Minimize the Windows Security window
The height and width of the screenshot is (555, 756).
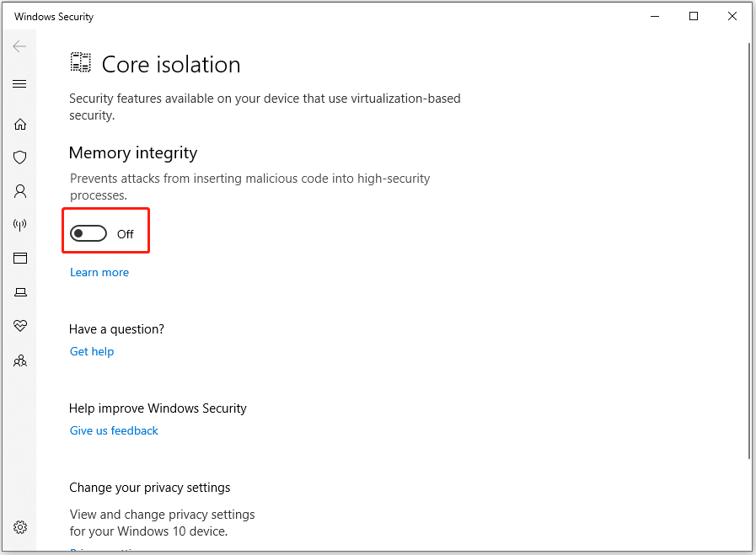[x=655, y=16]
